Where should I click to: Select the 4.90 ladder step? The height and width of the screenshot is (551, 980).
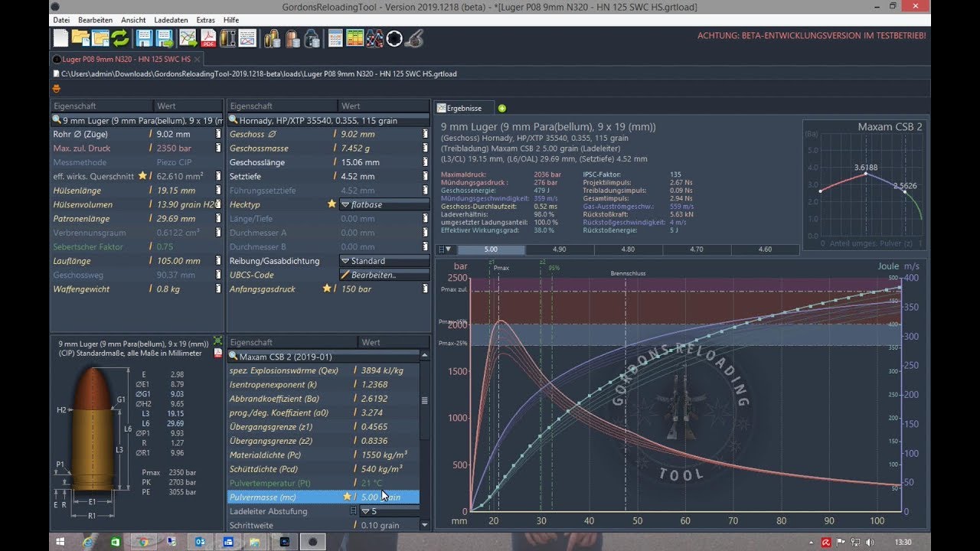click(560, 249)
